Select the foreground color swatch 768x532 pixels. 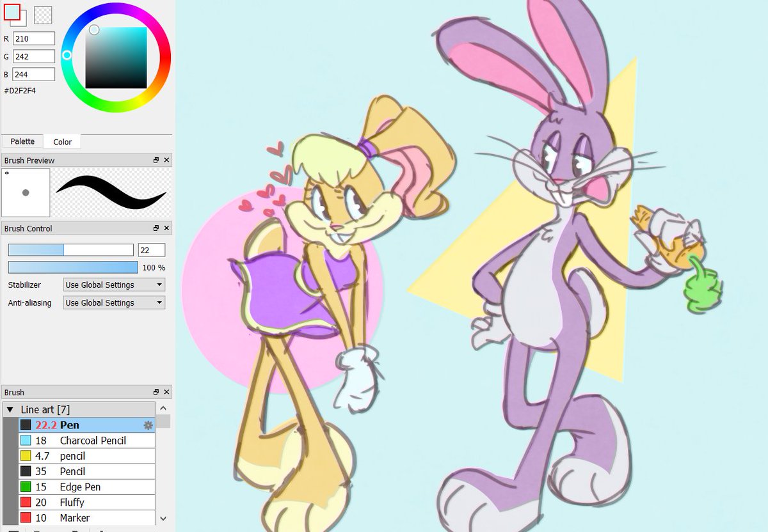point(12,12)
